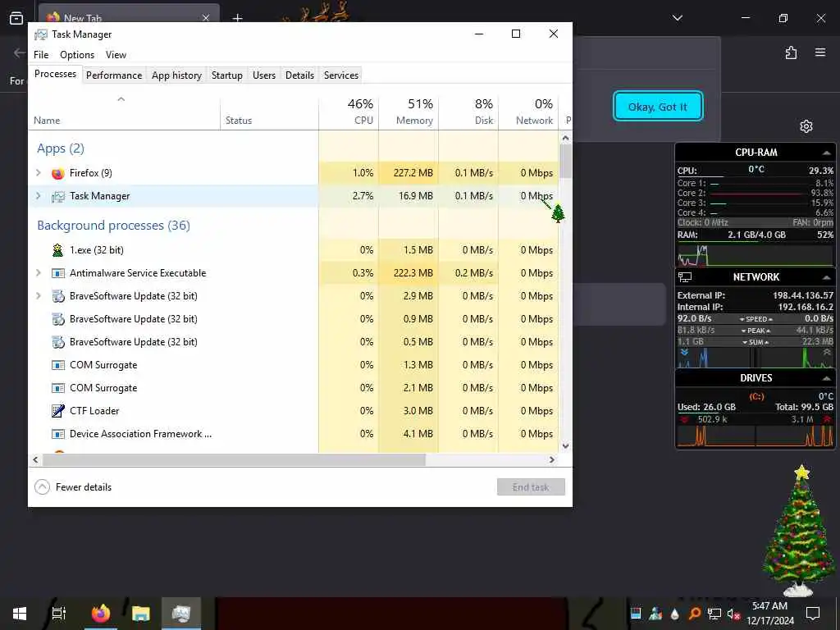840x630 pixels.
Task: Click the Antimalware Service Executable icon
Action: [x=58, y=273]
